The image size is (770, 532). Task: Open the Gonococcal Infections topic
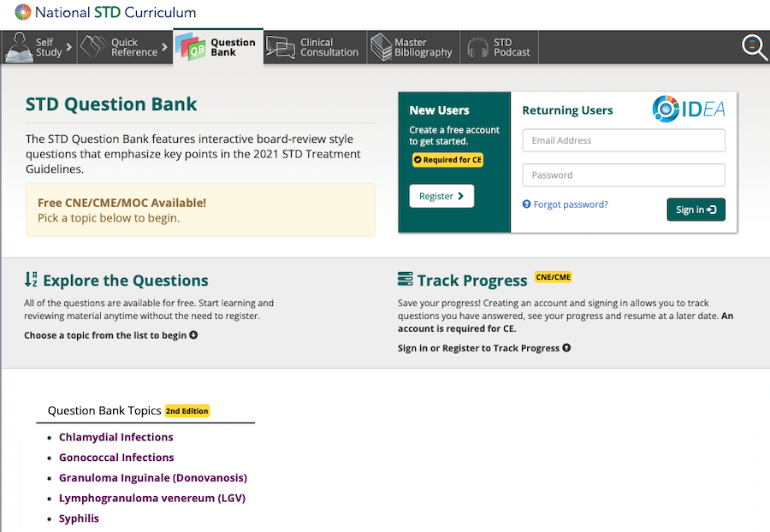pyautogui.click(x=116, y=458)
